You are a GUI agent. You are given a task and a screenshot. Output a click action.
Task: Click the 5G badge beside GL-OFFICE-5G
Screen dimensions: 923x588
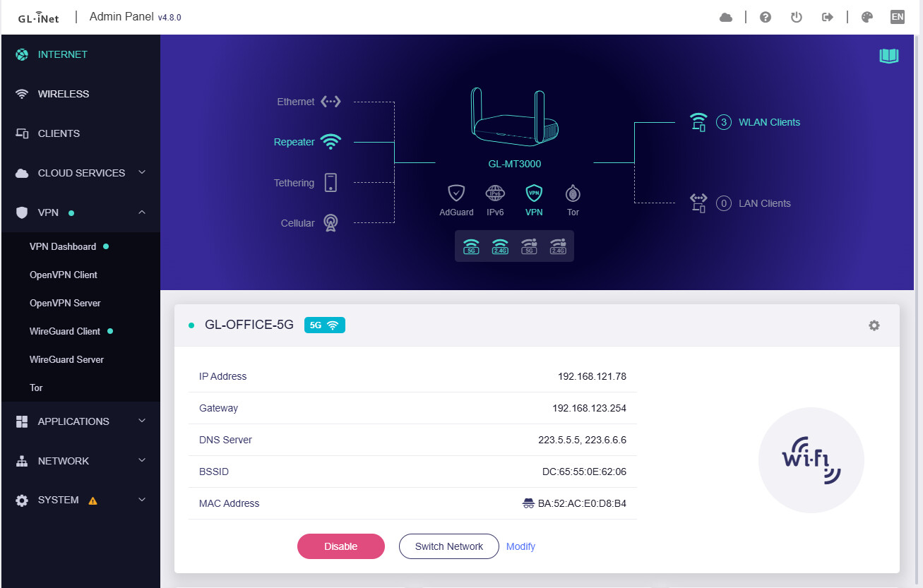tap(325, 325)
